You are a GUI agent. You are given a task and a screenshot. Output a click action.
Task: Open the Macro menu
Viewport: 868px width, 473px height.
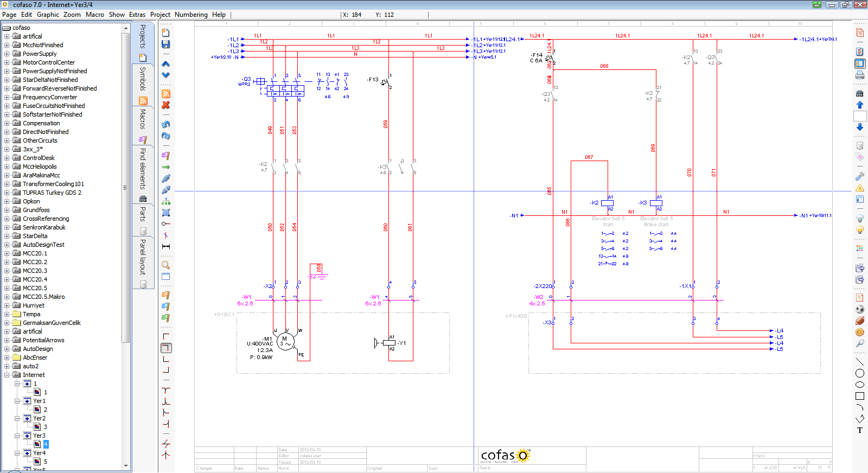(95, 15)
